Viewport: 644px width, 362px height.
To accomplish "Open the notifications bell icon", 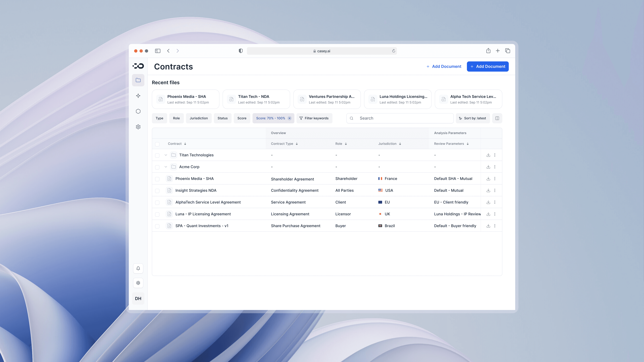I will 138,268.
